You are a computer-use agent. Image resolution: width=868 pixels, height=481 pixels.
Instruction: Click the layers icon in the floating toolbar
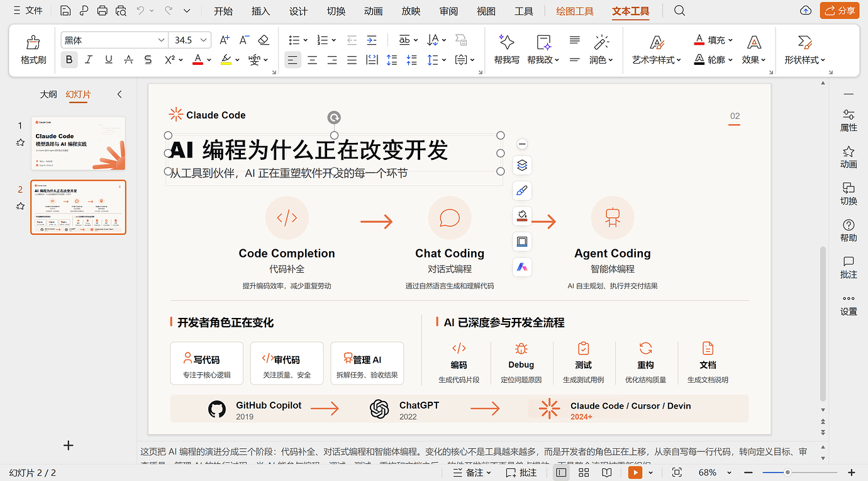pyautogui.click(x=522, y=165)
